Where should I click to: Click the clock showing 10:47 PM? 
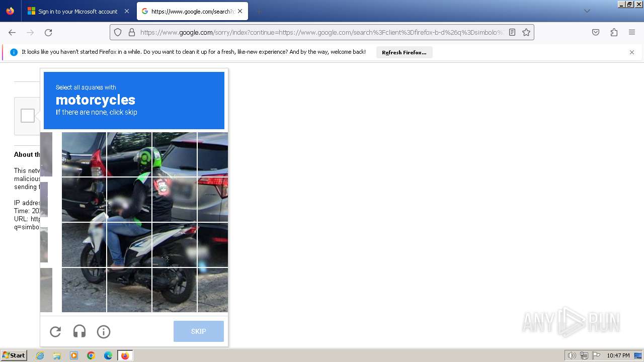pyautogui.click(x=618, y=355)
